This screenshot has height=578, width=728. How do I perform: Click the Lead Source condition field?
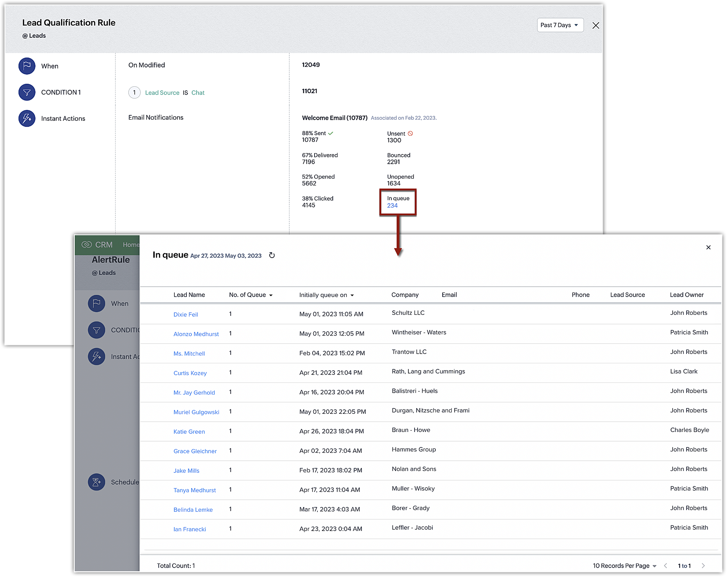click(x=162, y=93)
